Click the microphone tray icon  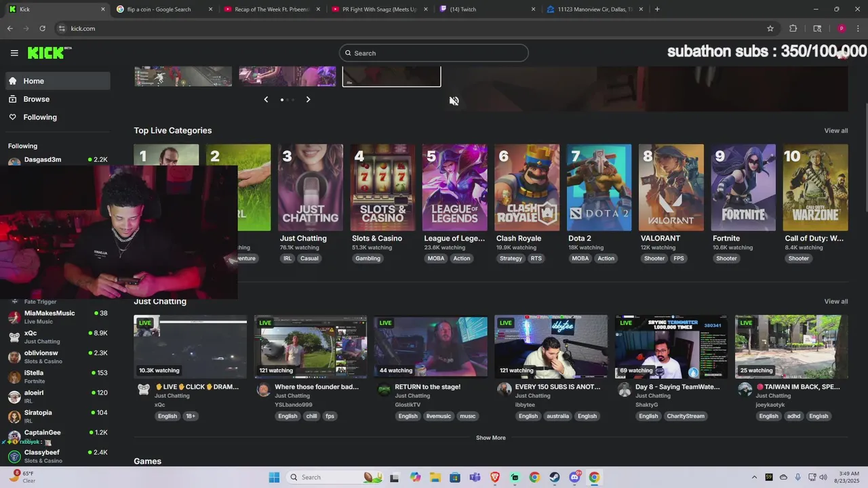coord(798,477)
